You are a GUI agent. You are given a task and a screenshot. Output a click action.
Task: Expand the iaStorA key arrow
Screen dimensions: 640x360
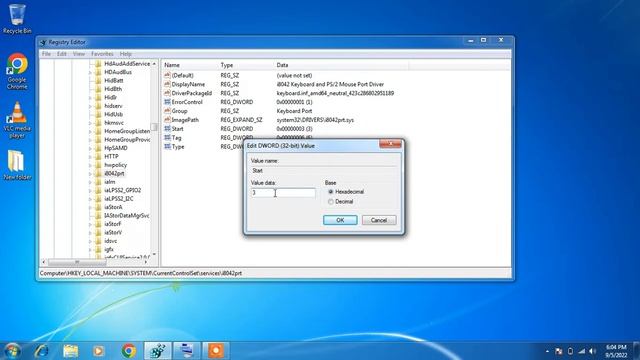pos(90,207)
